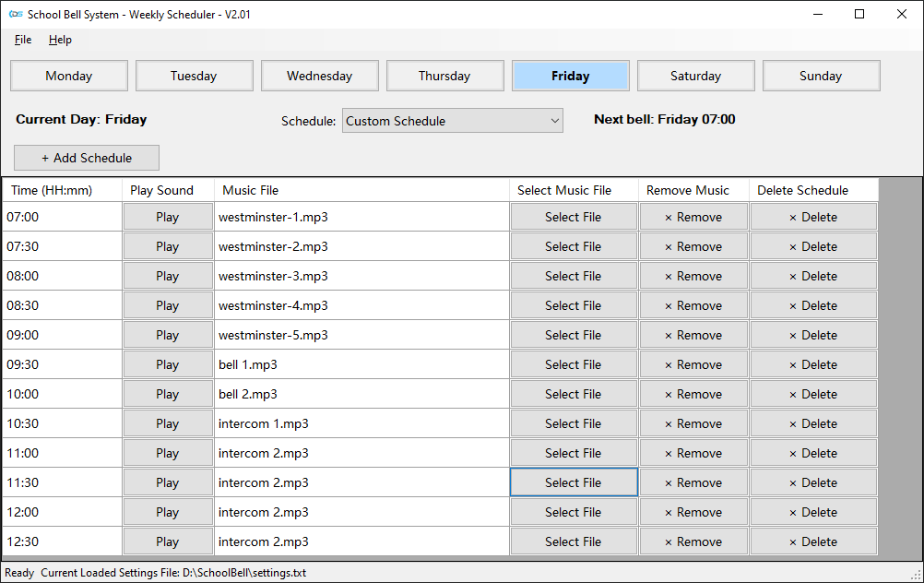Image resolution: width=924 pixels, height=583 pixels.
Task: Click the bell 1.mp3 music file cell
Action: (361, 364)
